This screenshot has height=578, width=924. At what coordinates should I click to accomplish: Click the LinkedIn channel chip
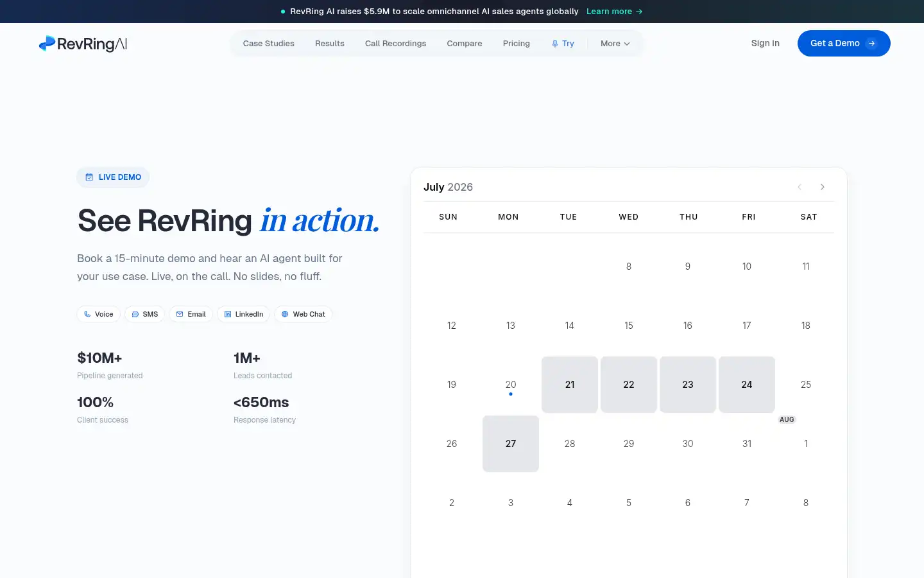tap(244, 314)
